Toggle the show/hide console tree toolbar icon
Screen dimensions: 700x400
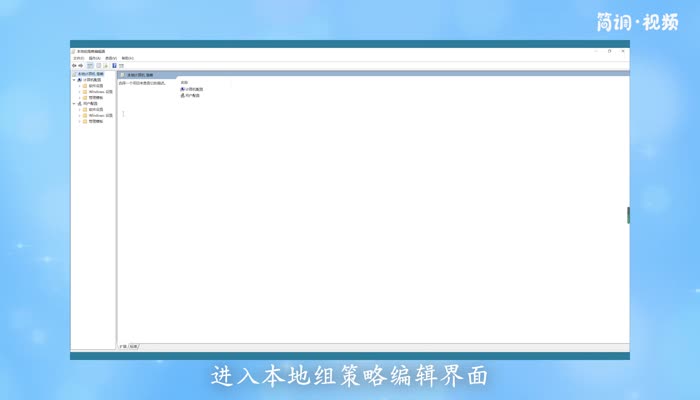[90, 65]
